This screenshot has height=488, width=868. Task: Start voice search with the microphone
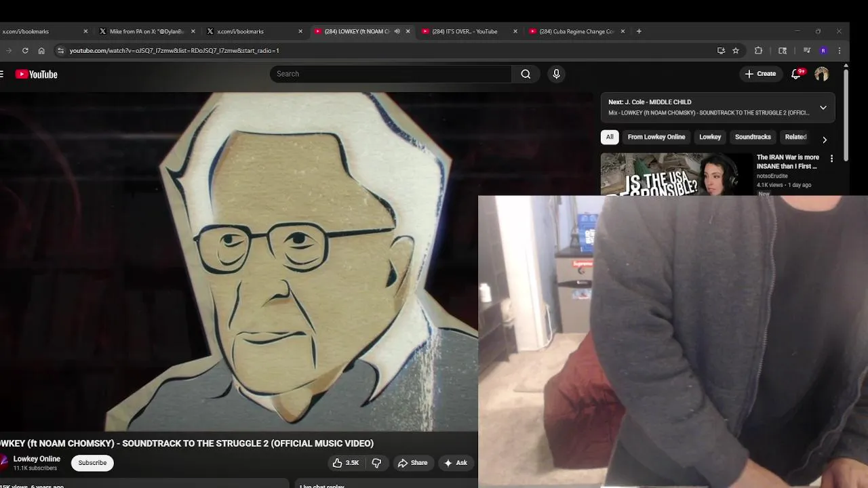pyautogui.click(x=556, y=74)
